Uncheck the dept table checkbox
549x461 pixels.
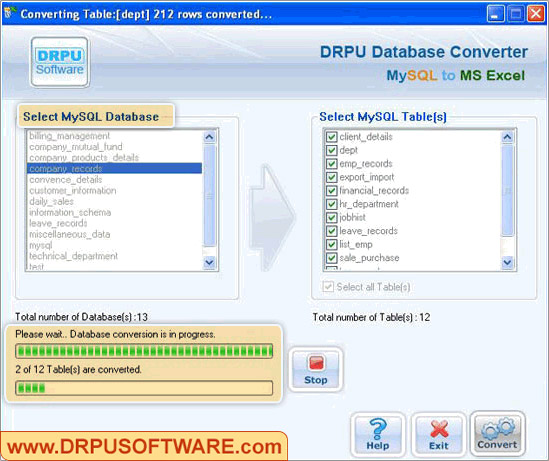click(332, 150)
